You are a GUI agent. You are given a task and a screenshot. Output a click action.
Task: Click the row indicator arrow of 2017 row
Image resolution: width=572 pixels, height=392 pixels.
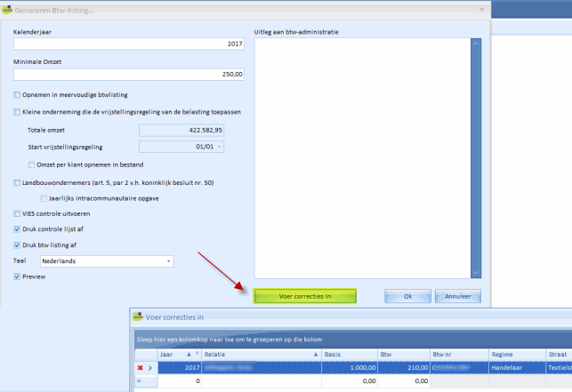coord(149,367)
